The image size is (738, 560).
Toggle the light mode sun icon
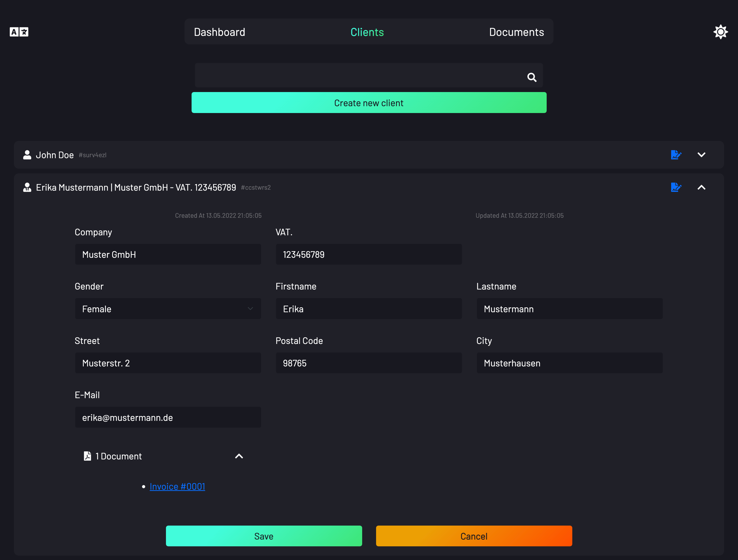tap(720, 32)
